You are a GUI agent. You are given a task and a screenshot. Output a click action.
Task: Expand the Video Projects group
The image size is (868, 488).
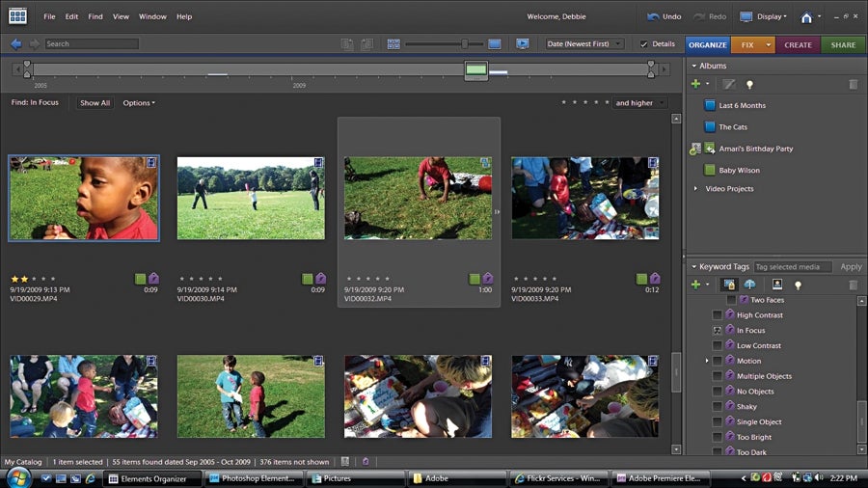[695, 189]
